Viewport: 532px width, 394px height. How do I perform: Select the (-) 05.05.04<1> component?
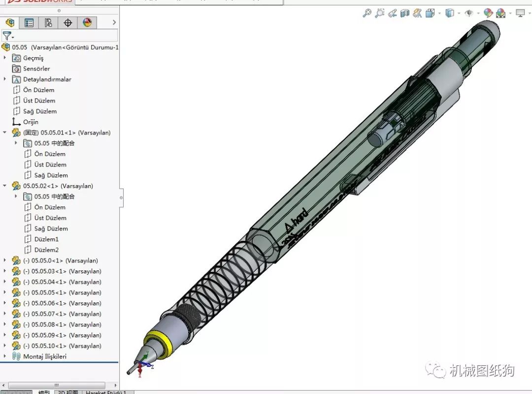(x=62, y=282)
